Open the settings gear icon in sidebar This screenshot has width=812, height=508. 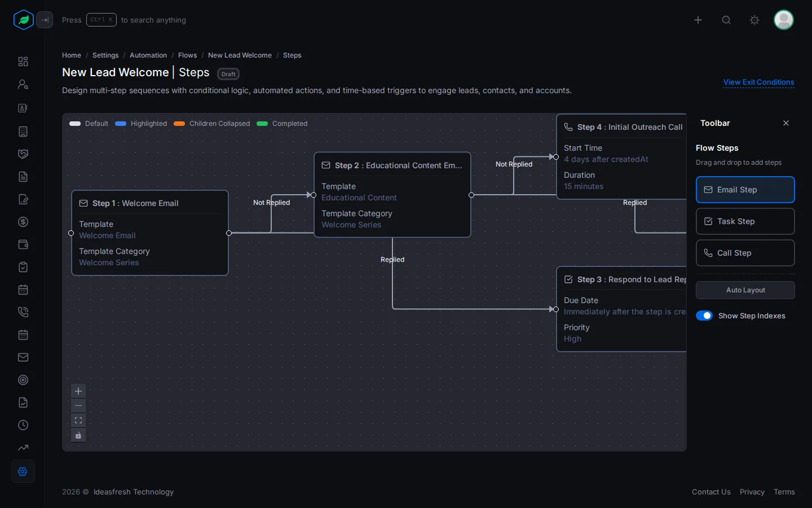click(x=23, y=471)
